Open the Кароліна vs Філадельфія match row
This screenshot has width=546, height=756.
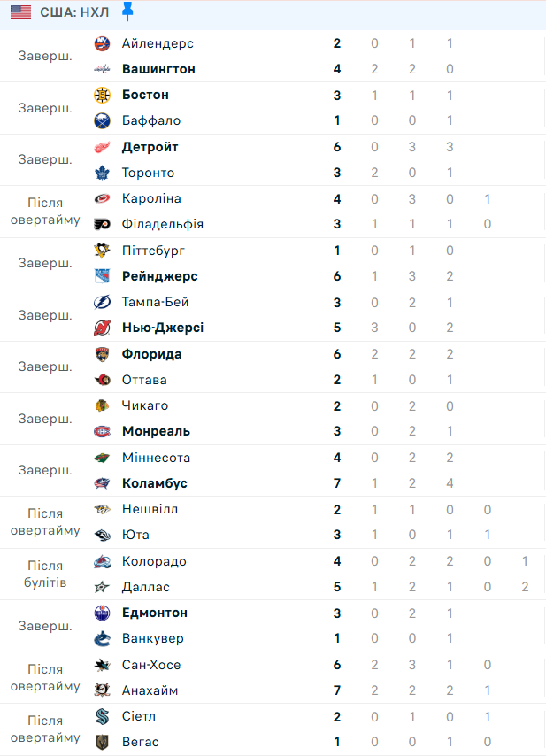(x=273, y=212)
